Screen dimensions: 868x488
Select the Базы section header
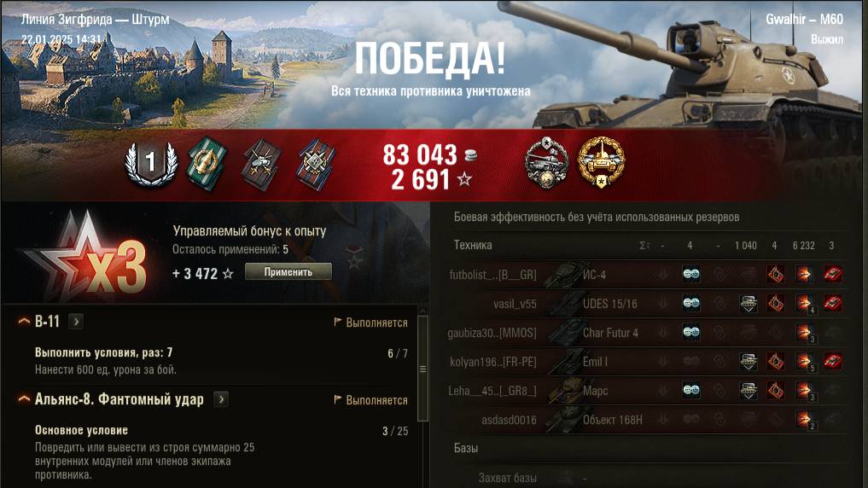point(465,448)
